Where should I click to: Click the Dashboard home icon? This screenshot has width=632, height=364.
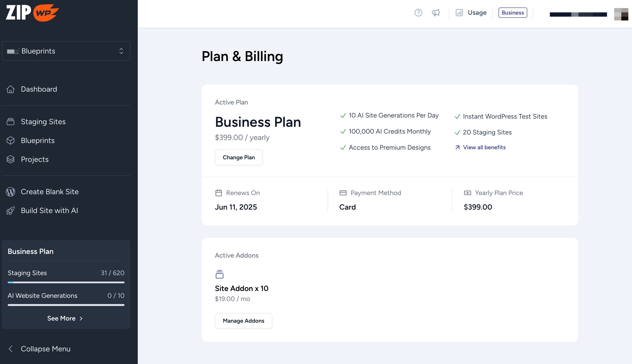(10, 89)
